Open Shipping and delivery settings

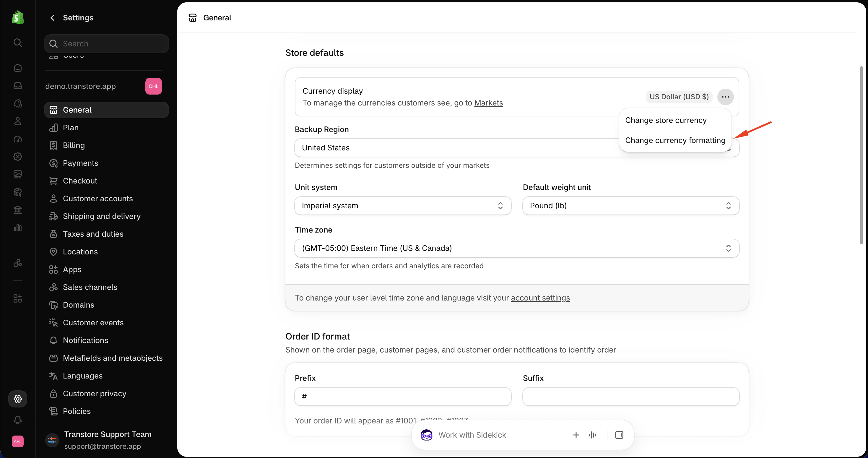point(106,216)
